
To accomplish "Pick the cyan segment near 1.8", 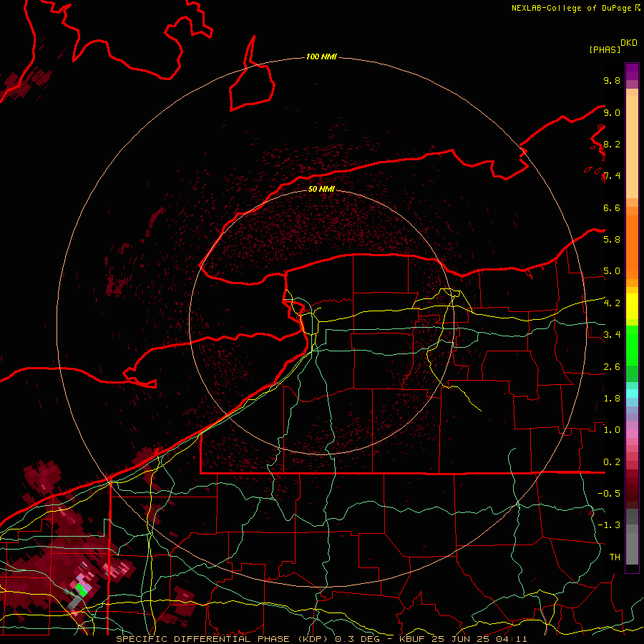I will [x=632, y=394].
